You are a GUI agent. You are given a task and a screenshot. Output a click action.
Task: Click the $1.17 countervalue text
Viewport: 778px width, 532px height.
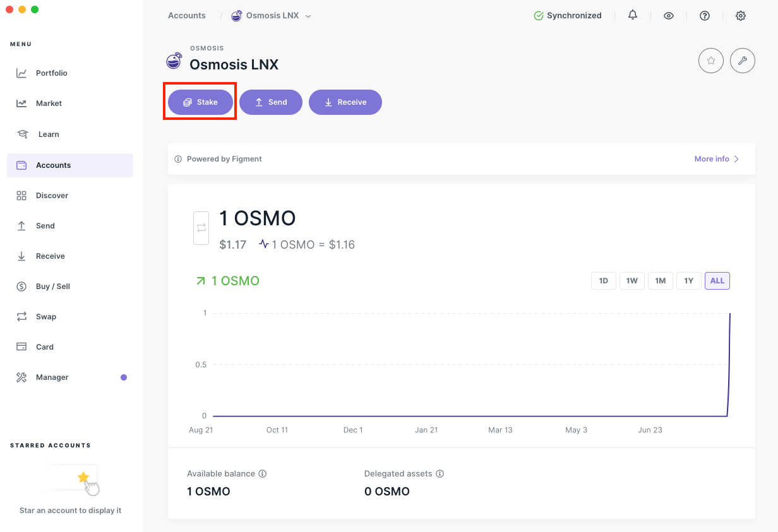click(233, 245)
